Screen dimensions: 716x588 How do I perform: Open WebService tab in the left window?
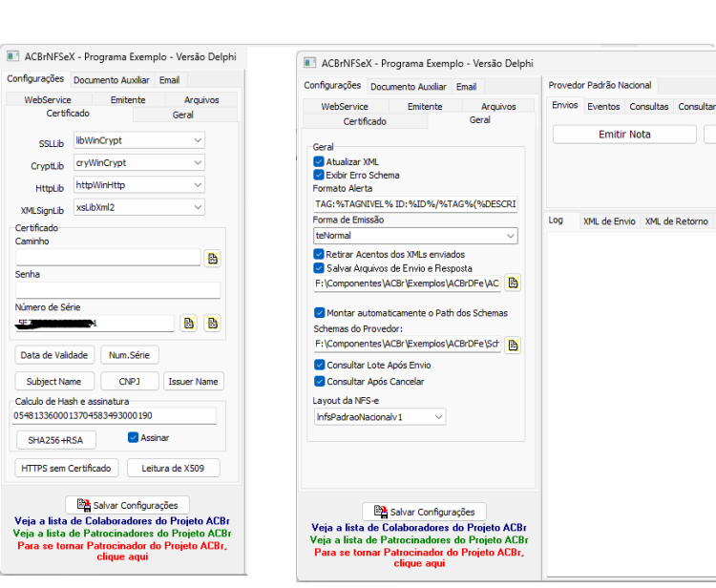pos(48,99)
